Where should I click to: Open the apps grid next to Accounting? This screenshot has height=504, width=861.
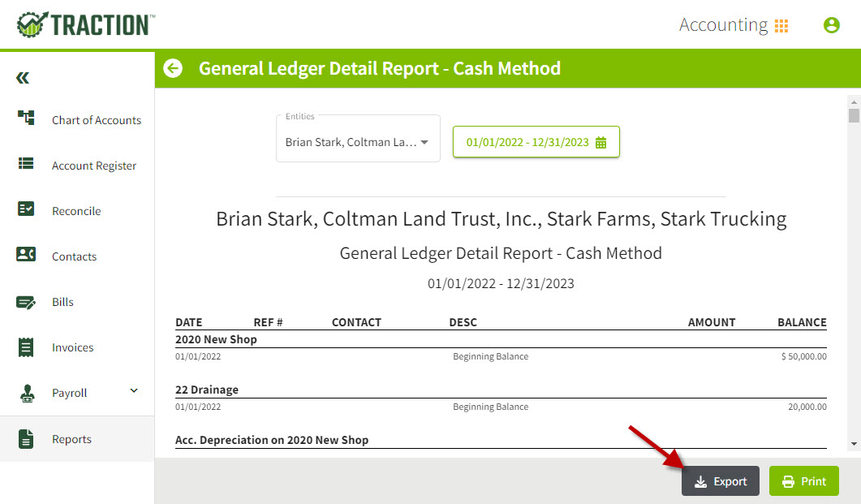click(x=782, y=24)
